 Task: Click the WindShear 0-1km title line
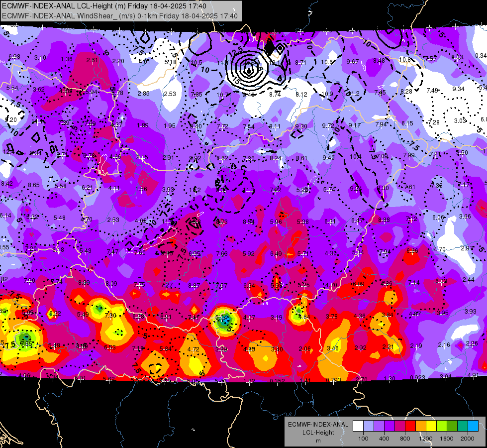[120, 16]
